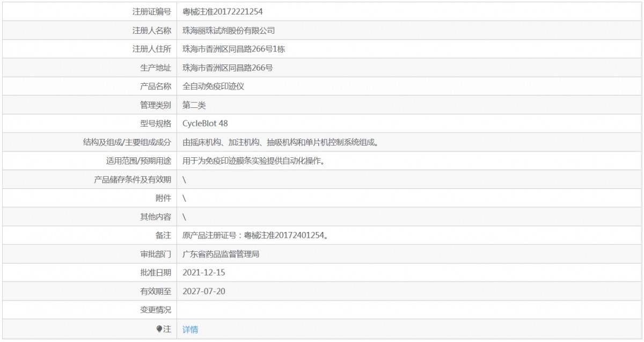Open the 详情 link in the 注 row
Screen dimensions: 644x342
click(x=190, y=329)
